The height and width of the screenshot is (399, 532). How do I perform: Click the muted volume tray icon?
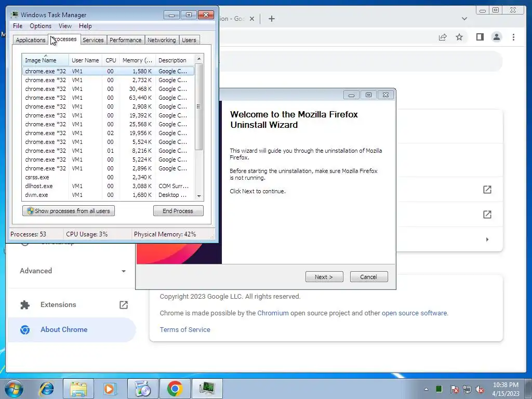(480, 389)
